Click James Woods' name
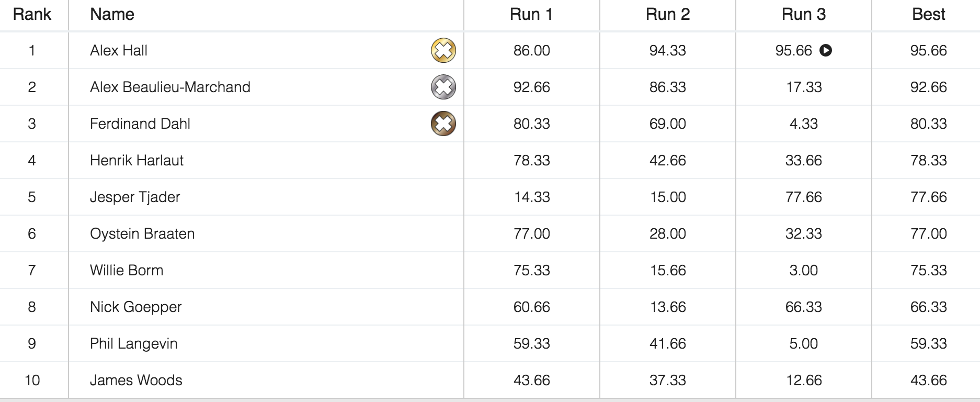Viewport: 980px width, 402px height. [136, 381]
